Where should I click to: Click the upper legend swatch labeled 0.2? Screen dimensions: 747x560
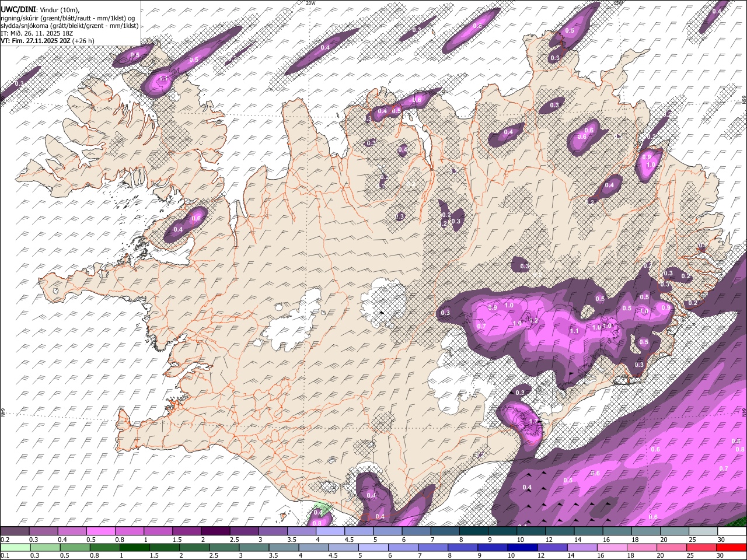pos(15,531)
